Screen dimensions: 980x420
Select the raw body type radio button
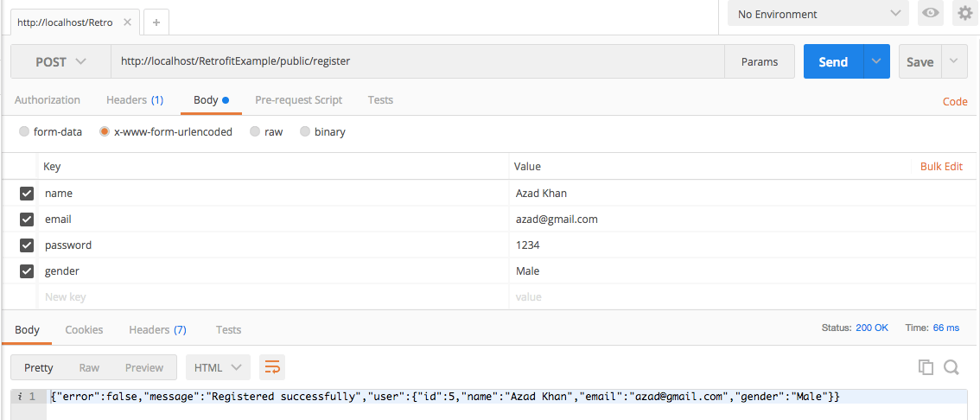point(255,132)
